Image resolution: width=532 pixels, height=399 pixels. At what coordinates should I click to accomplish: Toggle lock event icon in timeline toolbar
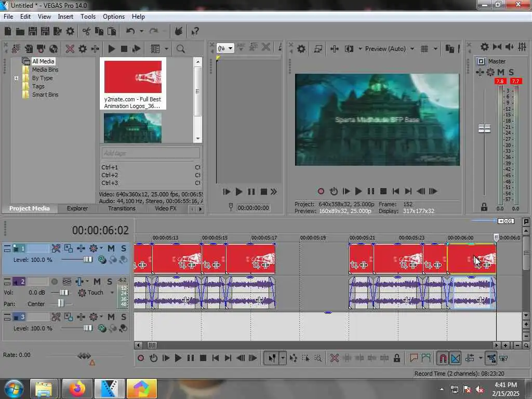(396, 358)
